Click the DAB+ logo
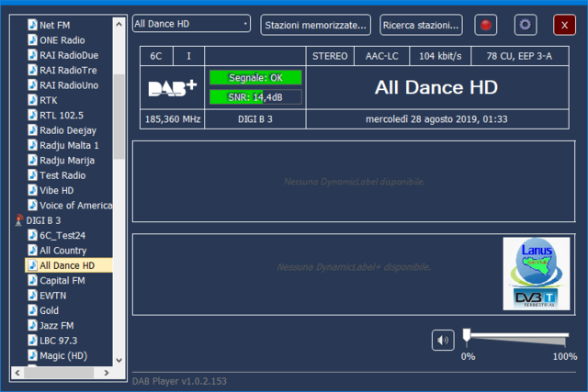588x392 pixels. click(173, 87)
